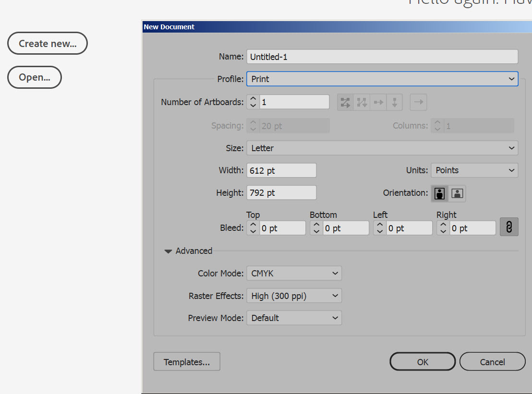Toggle the bleed link chain icon

tap(509, 227)
